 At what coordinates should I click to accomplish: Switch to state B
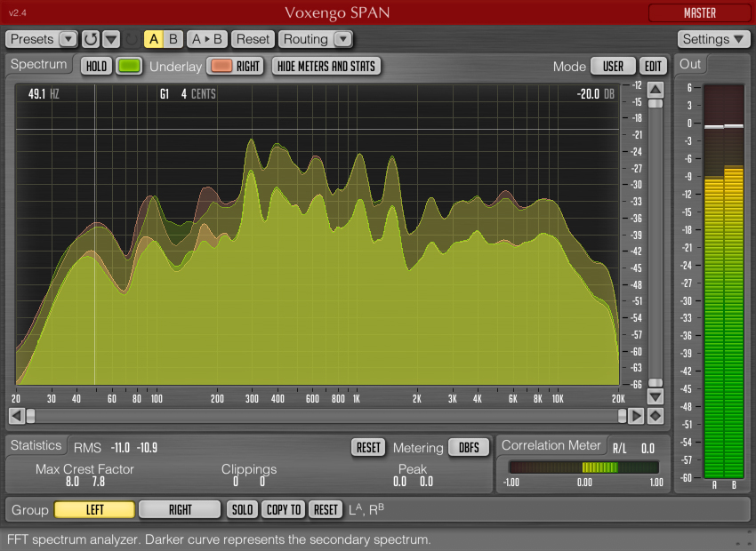click(x=173, y=39)
